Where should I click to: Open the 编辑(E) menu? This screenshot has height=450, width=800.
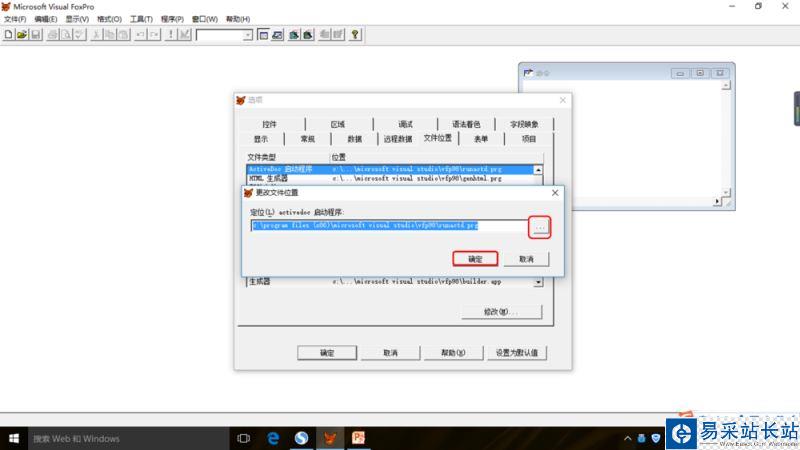[46, 19]
